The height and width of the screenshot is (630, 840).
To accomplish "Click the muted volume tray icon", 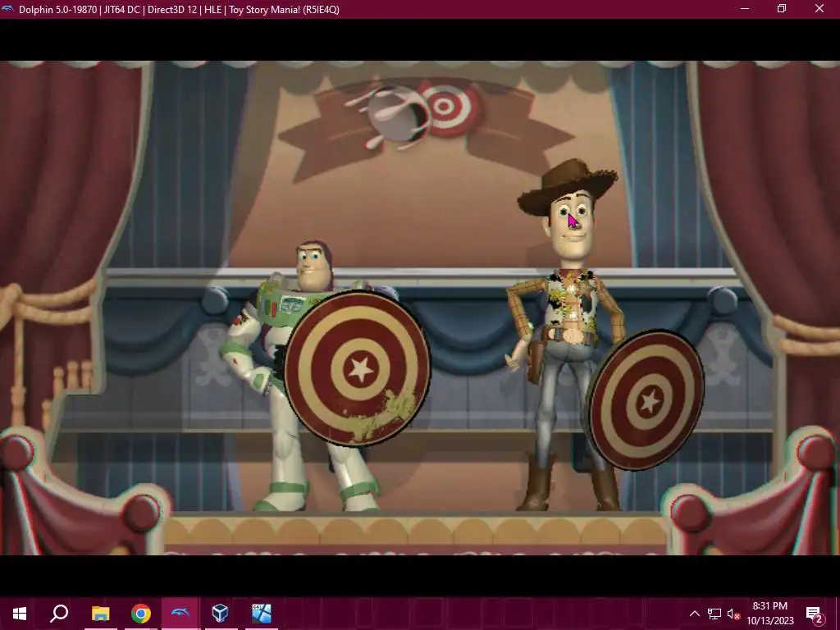I will pos(733,614).
